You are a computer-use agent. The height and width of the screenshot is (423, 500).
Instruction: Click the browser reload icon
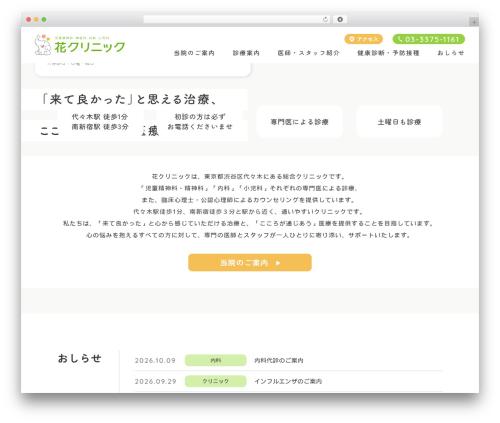325,19
